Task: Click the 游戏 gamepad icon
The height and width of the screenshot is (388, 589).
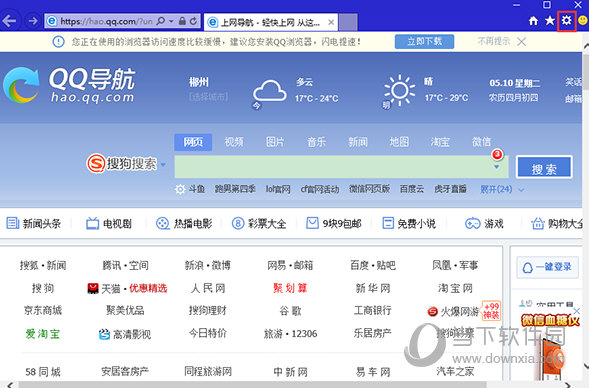Action: 473,223
